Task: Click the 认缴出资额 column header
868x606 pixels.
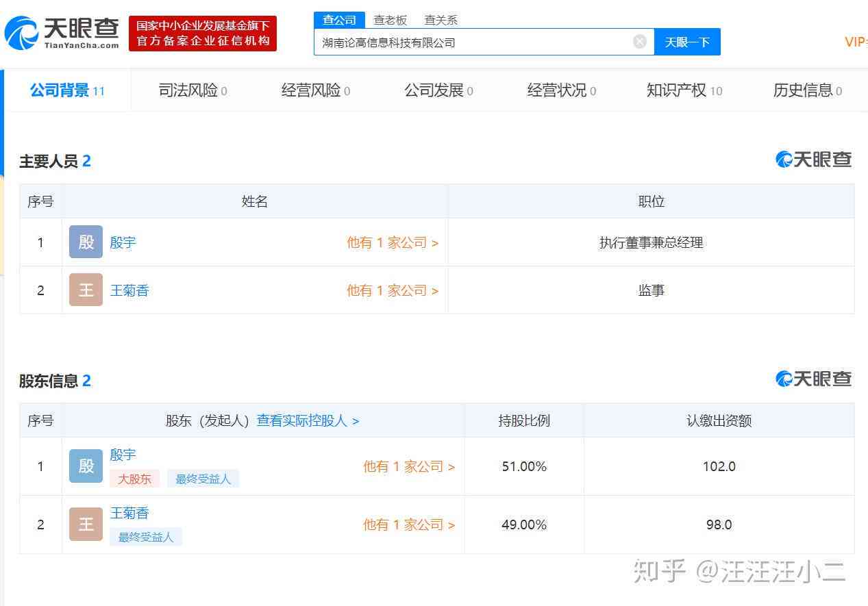Action: 719,420
